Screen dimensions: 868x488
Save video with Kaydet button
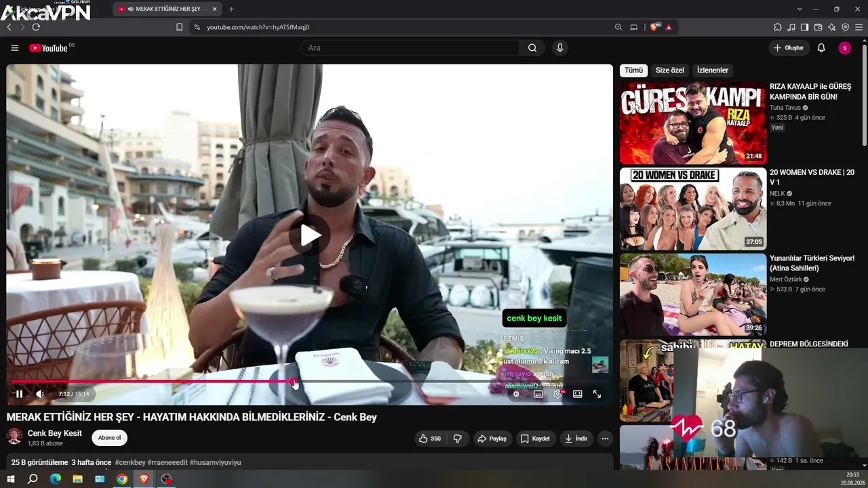tap(535, 439)
